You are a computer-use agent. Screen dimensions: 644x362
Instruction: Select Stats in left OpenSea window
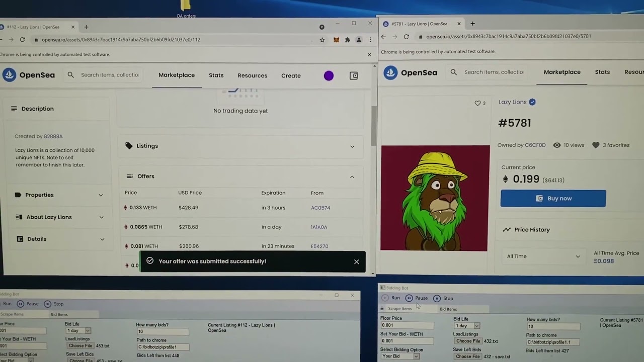tap(216, 75)
